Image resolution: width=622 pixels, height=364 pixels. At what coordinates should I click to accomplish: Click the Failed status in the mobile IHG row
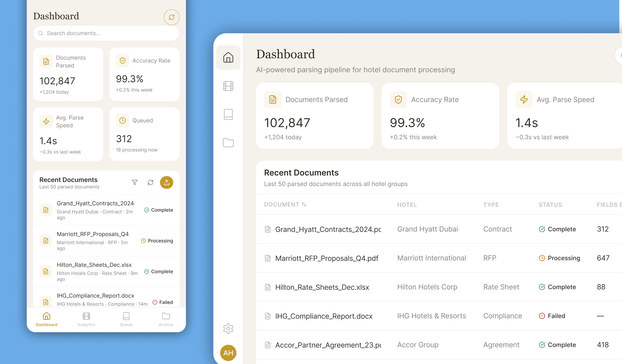tap(163, 302)
